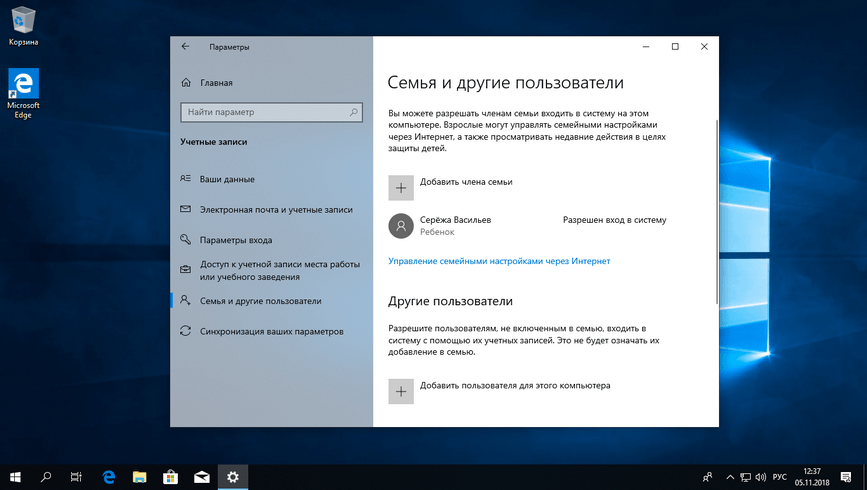
Task: Click РУС language indicator
Action: click(780, 477)
